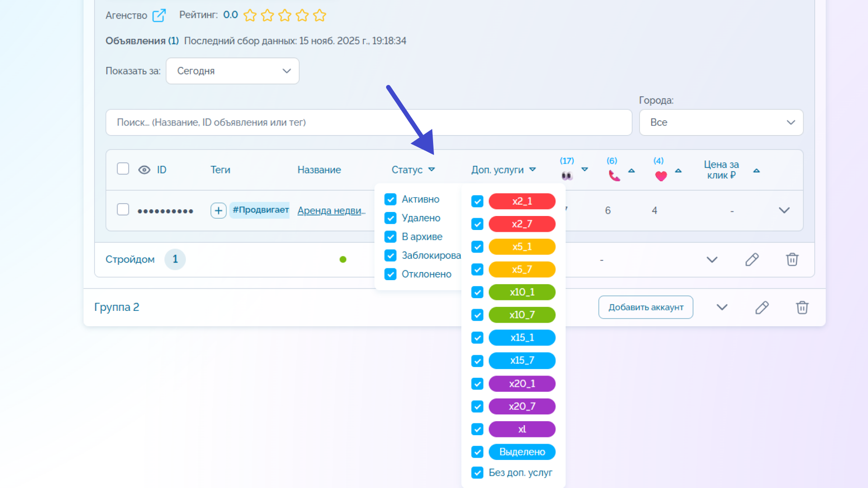Image resolution: width=868 pixels, height=488 pixels.
Task: Select the Отклонено status option
Action: point(426,274)
